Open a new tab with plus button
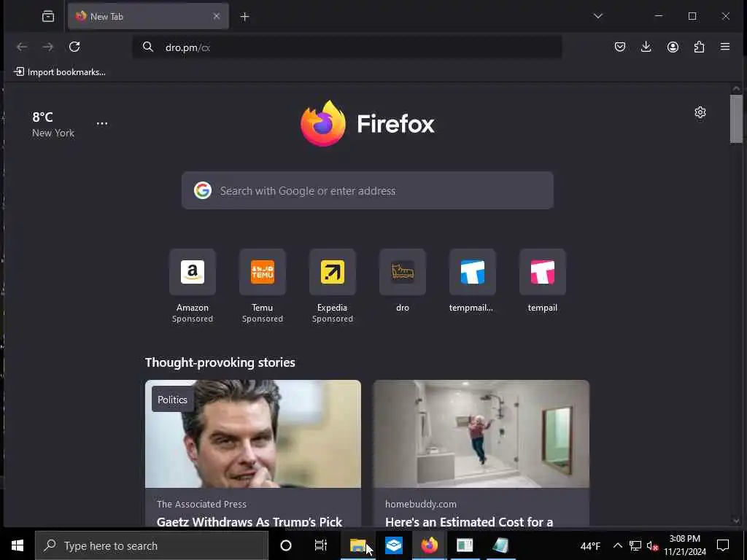The image size is (747, 560). click(244, 17)
